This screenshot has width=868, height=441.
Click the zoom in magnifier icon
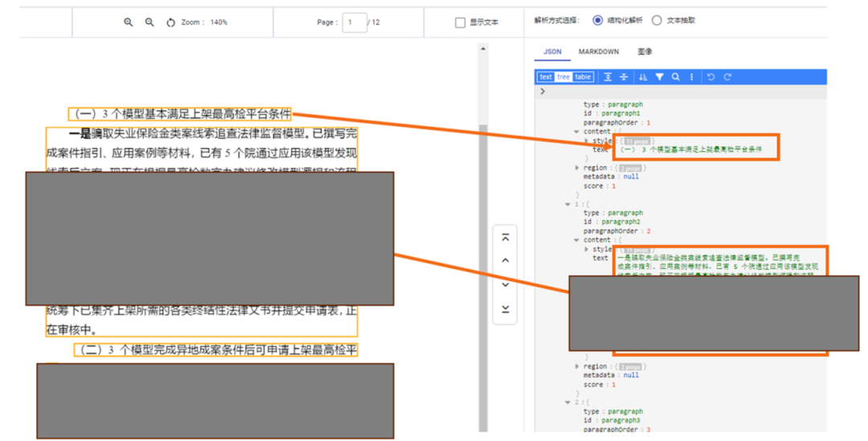129,22
